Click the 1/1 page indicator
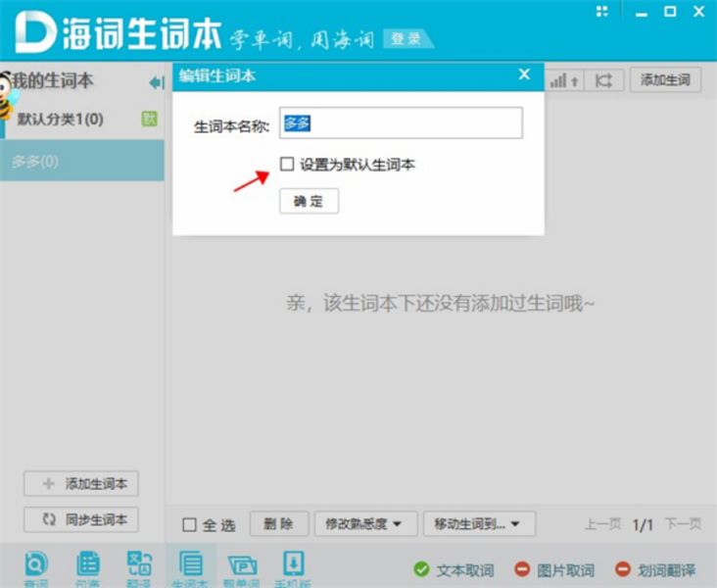The width and height of the screenshot is (717, 588). pos(643,524)
